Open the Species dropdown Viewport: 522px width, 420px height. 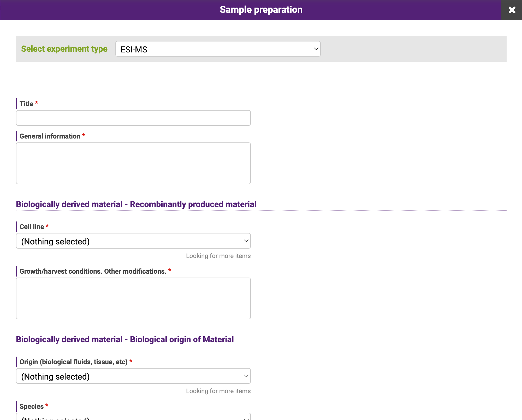pyautogui.click(x=133, y=417)
